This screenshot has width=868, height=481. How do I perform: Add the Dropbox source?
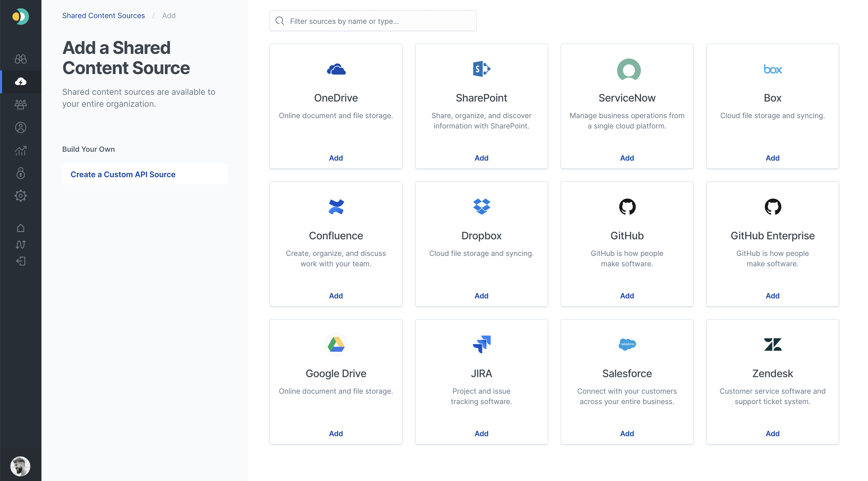coord(481,296)
